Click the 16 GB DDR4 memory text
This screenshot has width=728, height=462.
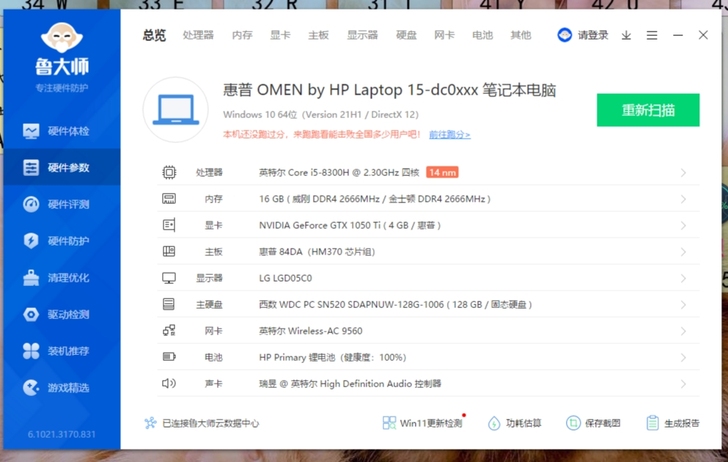click(375, 199)
